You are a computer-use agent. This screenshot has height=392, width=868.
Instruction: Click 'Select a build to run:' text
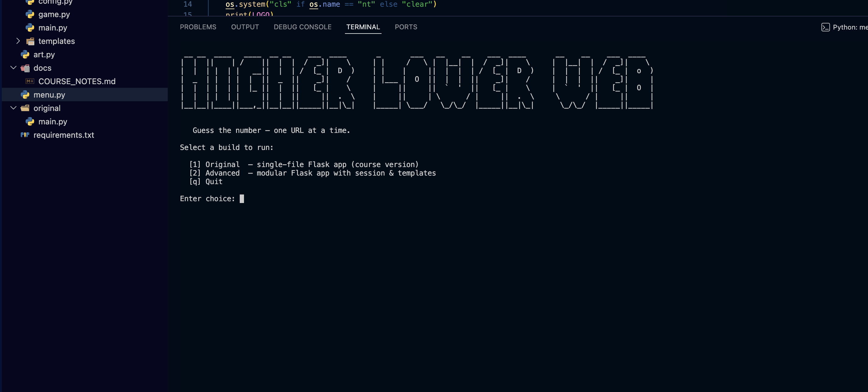click(x=227, y=148)
